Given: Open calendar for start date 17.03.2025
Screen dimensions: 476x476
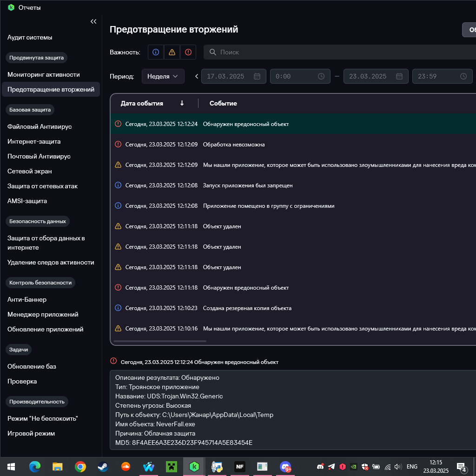Looking at the screenshot, I should [257, 76].
